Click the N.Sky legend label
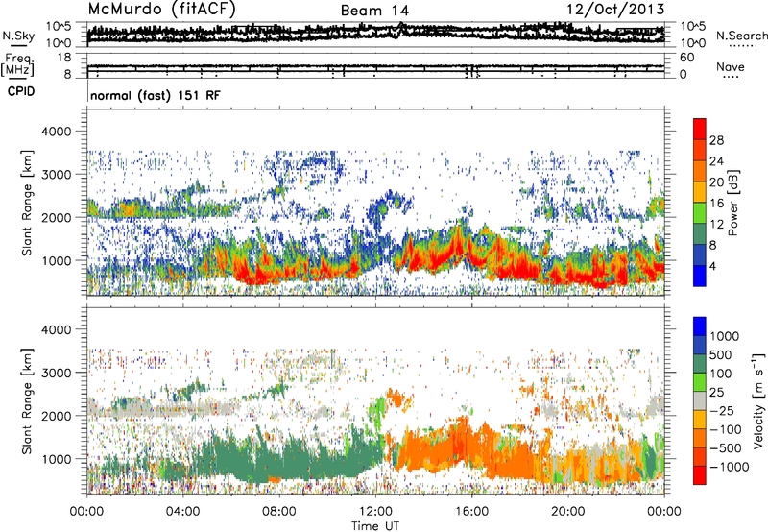This screenshot has height=532, width=768. pyautogui.click(x=18, y=36)
